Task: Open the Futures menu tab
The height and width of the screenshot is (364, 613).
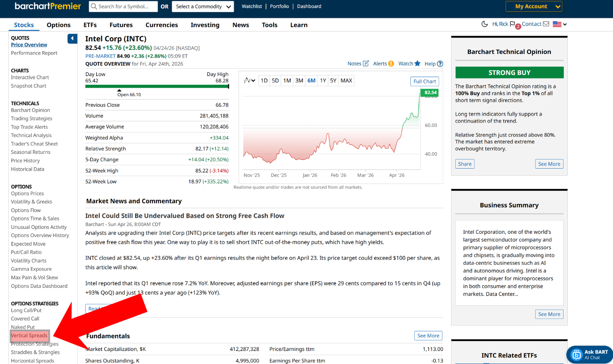Action: click(121, 25)
